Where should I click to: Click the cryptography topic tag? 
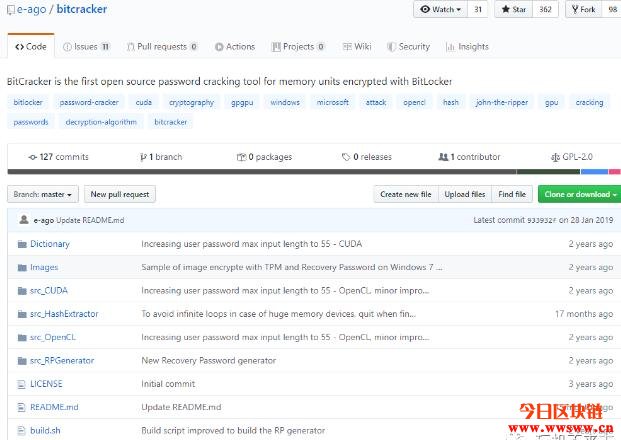[x=191, y=103]
